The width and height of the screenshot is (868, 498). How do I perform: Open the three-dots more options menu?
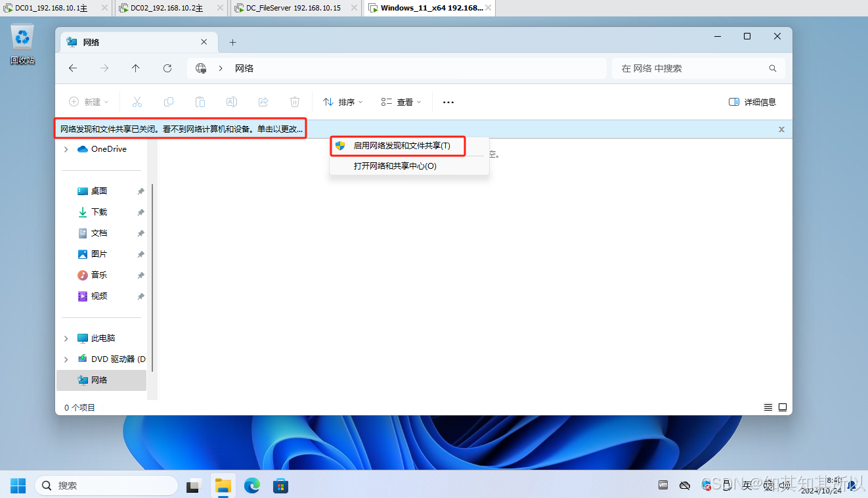[448, 102]
